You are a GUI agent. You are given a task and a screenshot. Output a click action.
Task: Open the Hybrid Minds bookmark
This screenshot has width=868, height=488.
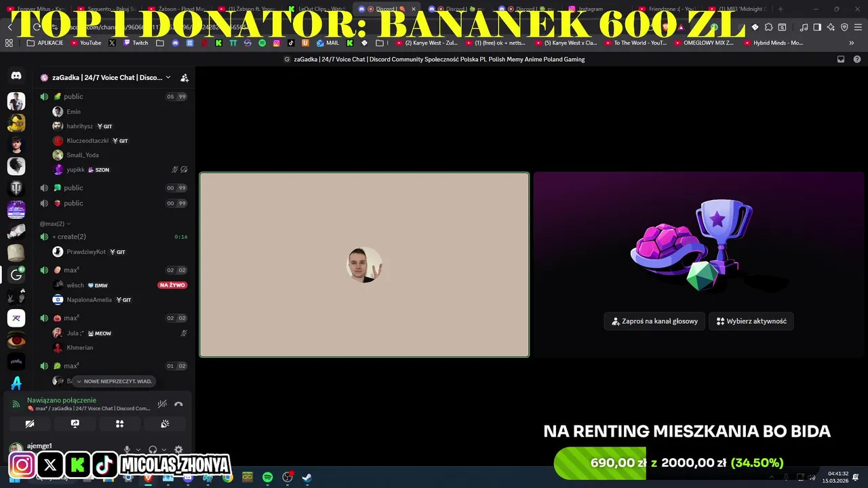(x=773, y=43)
